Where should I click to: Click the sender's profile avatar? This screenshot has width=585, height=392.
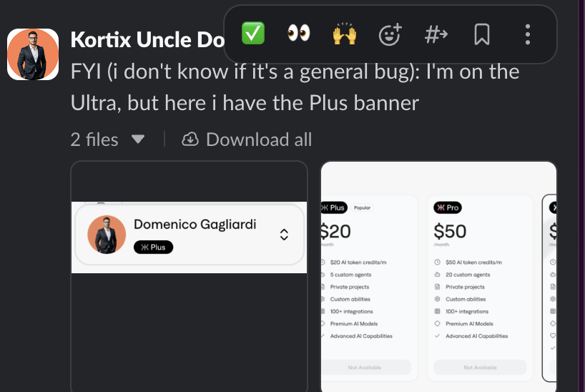(33, 54)
